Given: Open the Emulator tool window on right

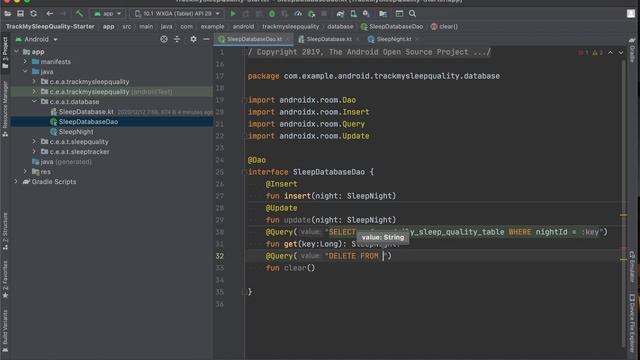Looking at the screenshot, I should pyautogui.click(x=632, y=267).
